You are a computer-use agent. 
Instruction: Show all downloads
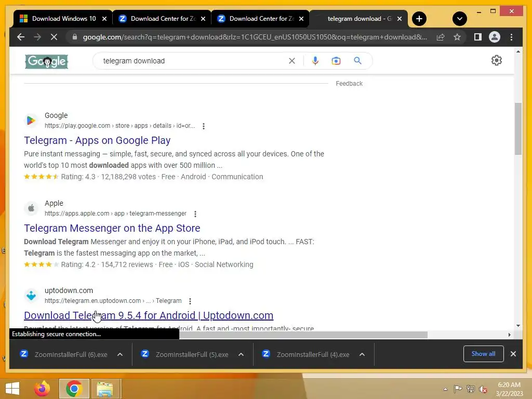[483, 354]
